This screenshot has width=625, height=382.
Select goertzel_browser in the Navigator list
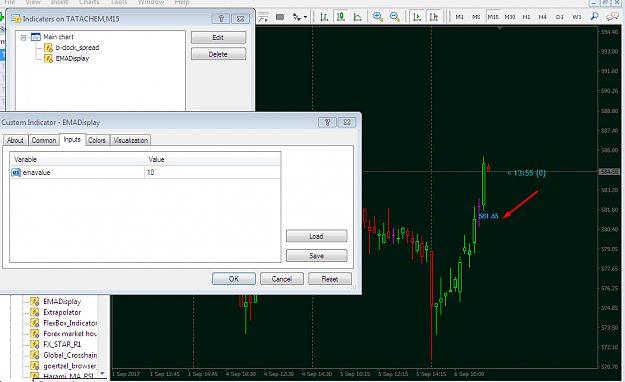tap(70, 366)
